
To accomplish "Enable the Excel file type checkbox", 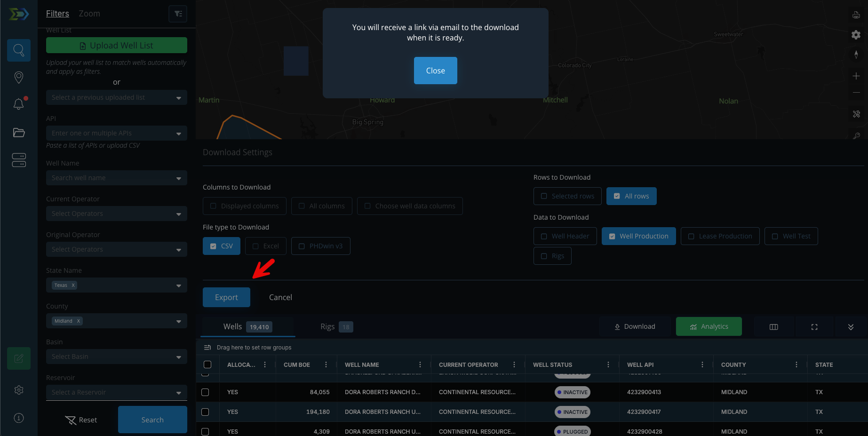I will click(265, 246).
